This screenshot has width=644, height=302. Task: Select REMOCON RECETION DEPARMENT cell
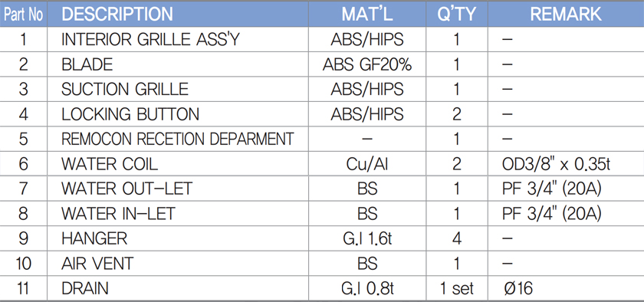[177, 139]
